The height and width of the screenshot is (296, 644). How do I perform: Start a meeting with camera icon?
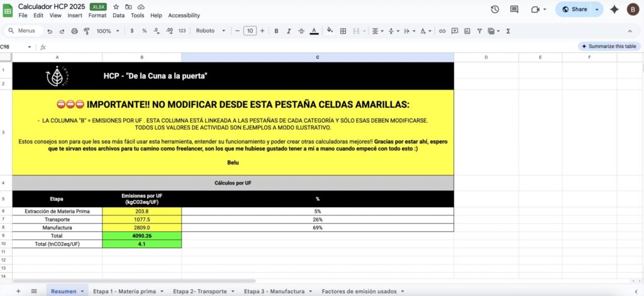(x=535, y=9)
